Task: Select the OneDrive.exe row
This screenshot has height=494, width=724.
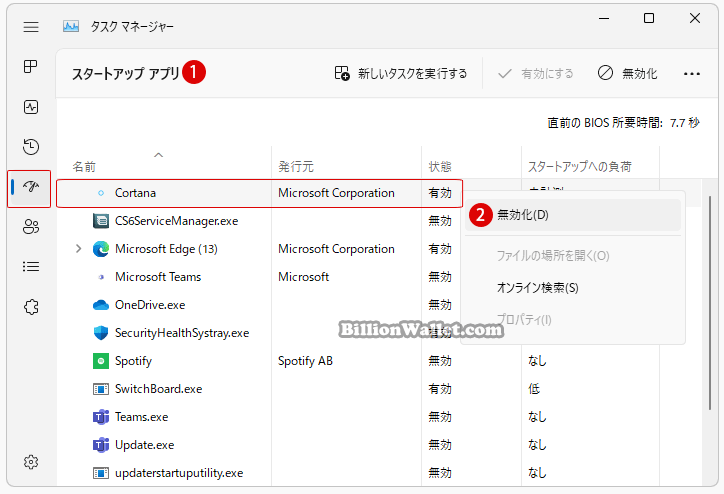Action: (150, 305)
